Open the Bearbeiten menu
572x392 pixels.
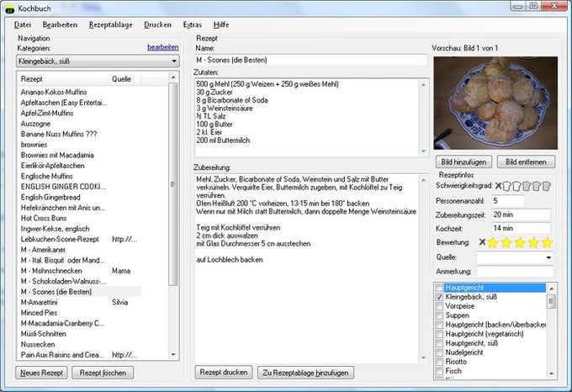point(60,24)
